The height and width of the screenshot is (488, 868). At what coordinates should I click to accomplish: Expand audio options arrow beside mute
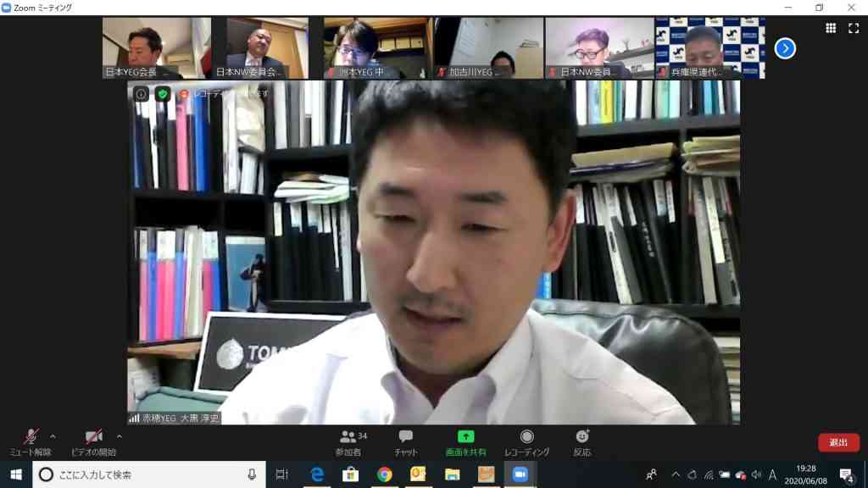tap(53, 436)
